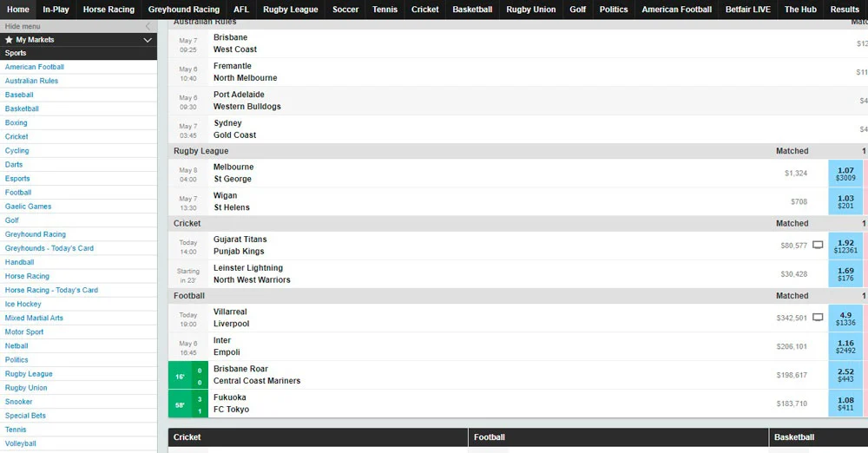Open the Soccer tab

345,10
